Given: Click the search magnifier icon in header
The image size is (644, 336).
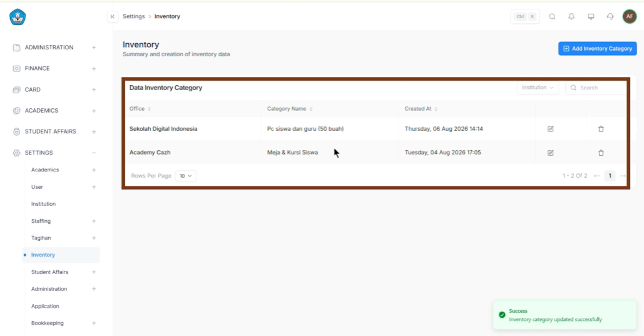Looking at the screenshot, I should (x=552, y=16).
